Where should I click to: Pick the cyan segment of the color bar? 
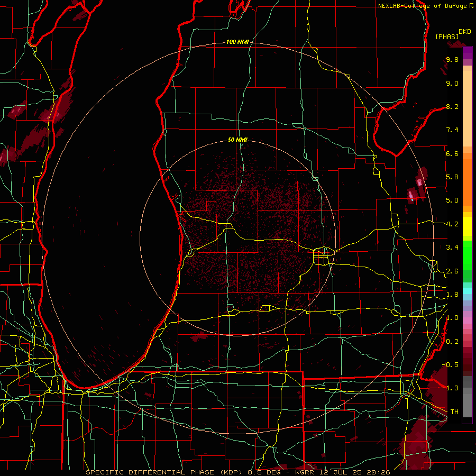coord(467,291)
